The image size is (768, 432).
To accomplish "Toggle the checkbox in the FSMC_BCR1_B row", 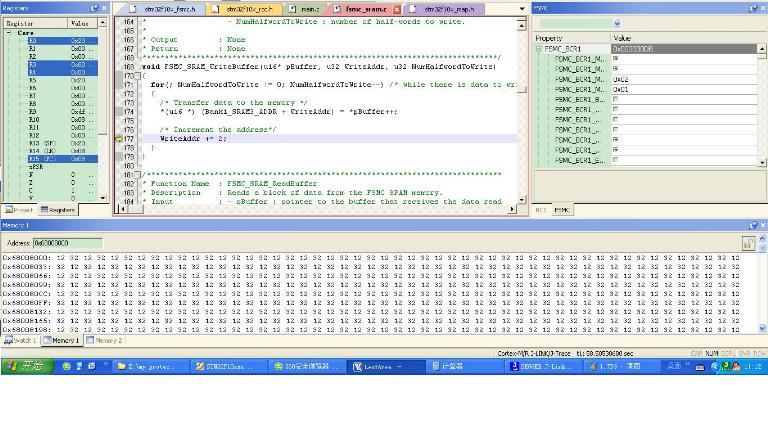I will coord(616,99).
